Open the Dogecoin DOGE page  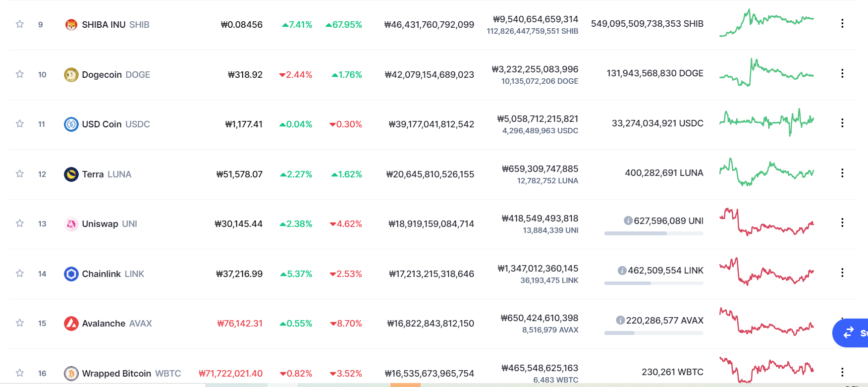pos(116,75)
